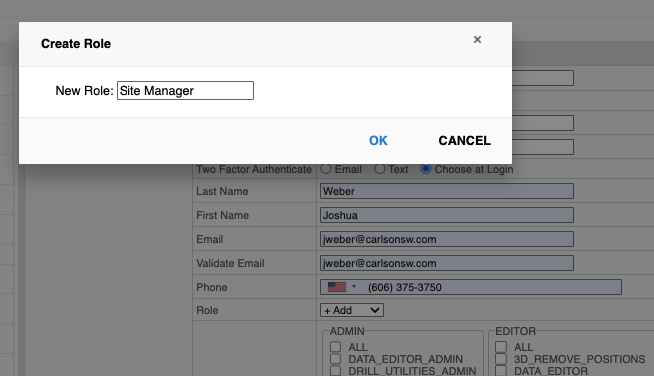
Task: Click the Create Role dialog title
Action: tap(76, 44)
